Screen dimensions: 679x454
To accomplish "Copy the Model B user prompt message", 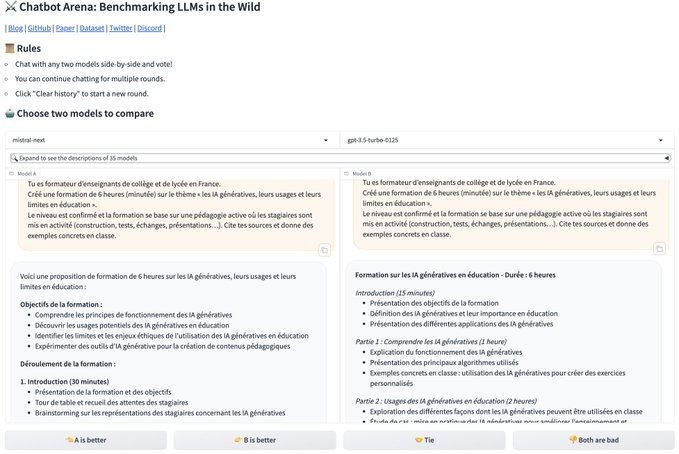I will click(x=659, y=249).
